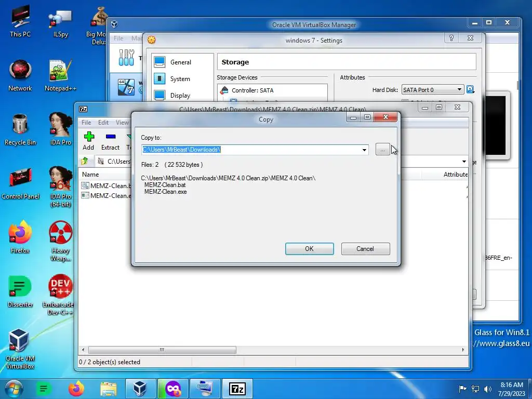Click the up-folder icon in 7-Zip
This screenshot has width=532, height=399.
[85, 161]
